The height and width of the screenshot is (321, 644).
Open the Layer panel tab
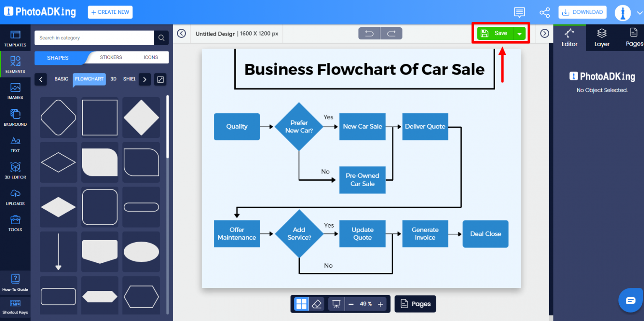pyautogui.click(x=602, y=37)
